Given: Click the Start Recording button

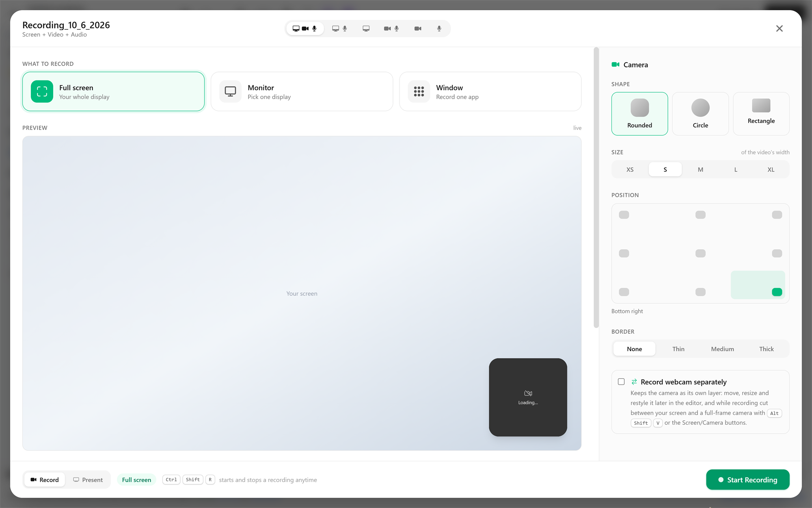Looking at the screenshot, I should click(747, 480).
